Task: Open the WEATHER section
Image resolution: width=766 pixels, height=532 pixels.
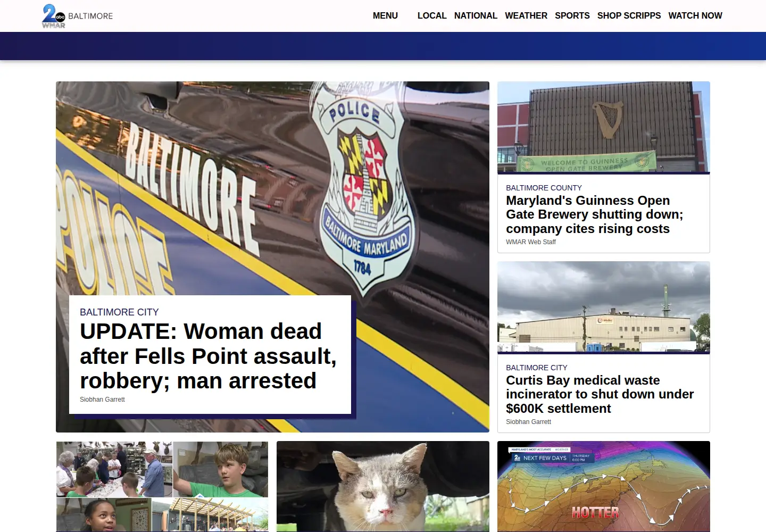Action: [x=526, y=16]
